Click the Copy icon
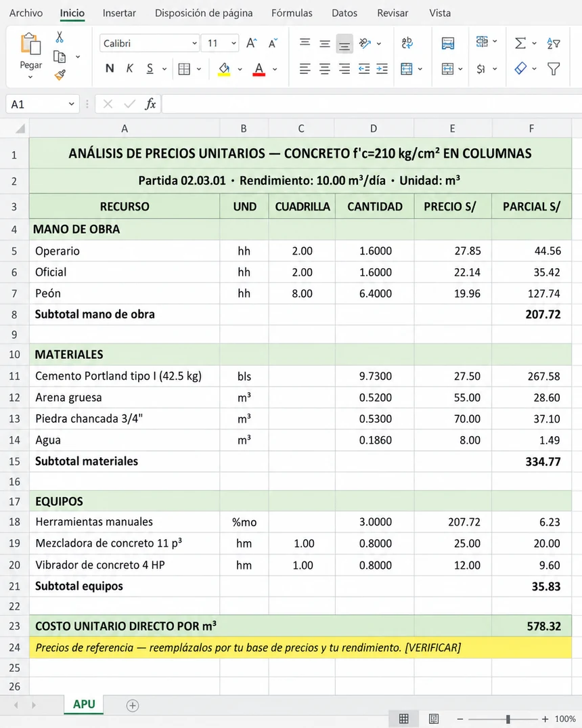The height and width of the screenshot is (728, 582). pos(60,57)
